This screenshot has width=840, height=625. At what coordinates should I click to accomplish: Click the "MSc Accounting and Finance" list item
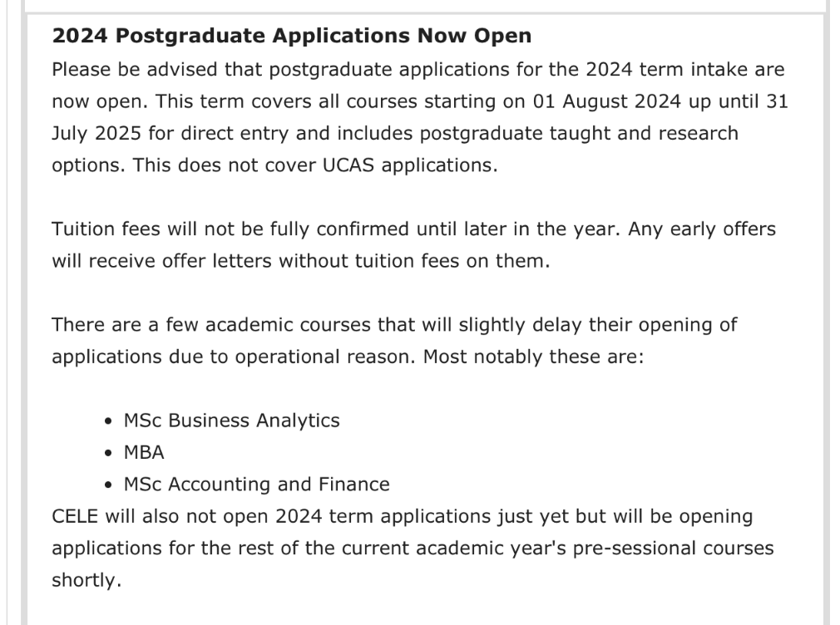(256, 485)
